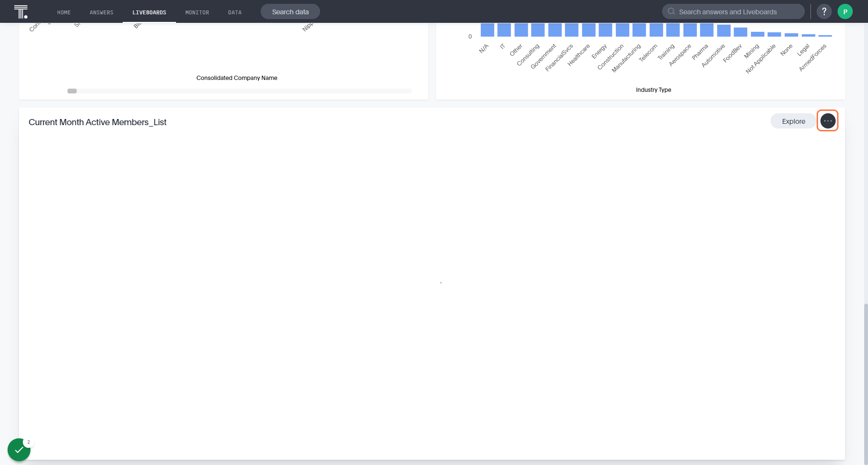Click the Automotive axis label

[713, 55]
